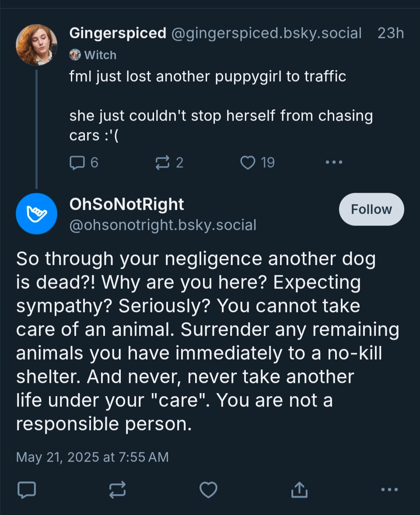The height and width of the screenshot is (515, 420).
Task: Open Gingerspiced's profile avatar
Action: point(36,45)
